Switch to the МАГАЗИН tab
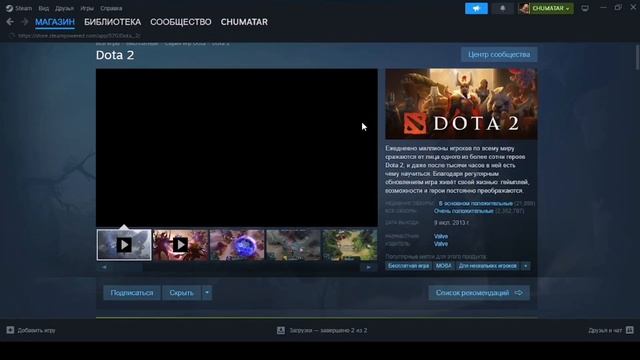640x360 pixels. coord(55,22)
